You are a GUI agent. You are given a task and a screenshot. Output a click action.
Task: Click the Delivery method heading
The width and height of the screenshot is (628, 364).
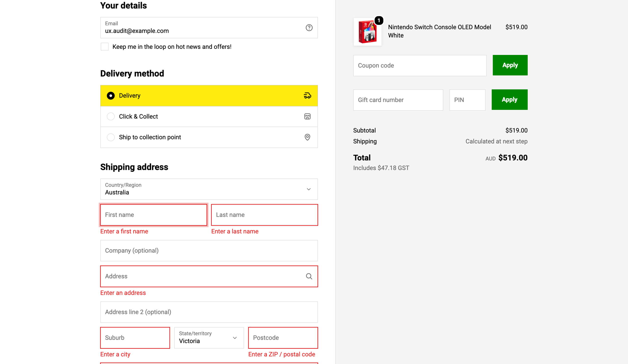[132, 74]
